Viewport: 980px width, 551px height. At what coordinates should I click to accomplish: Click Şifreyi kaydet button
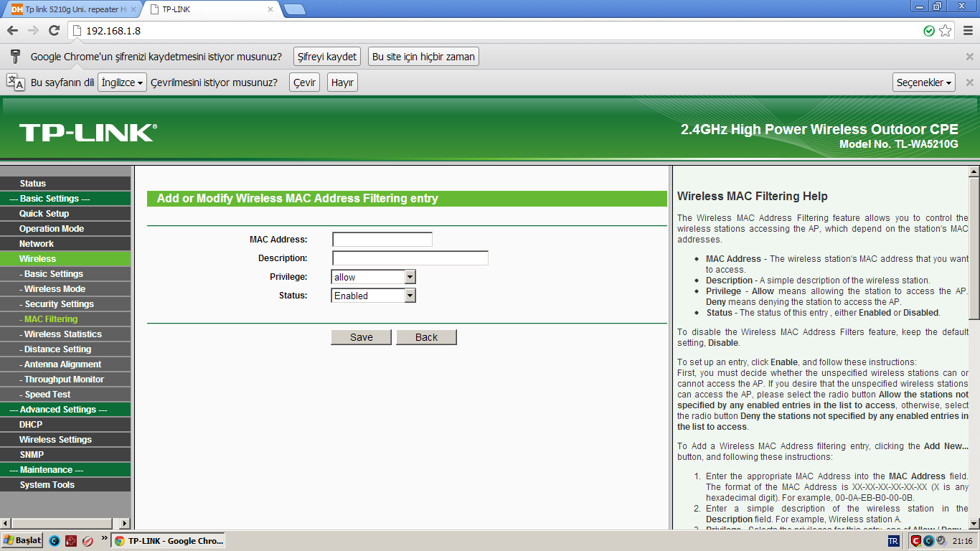tap(327, 57)
